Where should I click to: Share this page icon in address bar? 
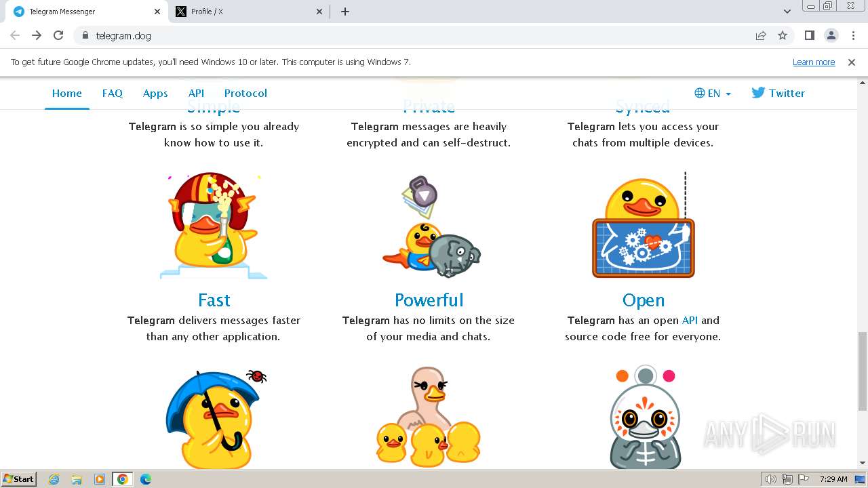pyautogui.click(x=761, y=35)
